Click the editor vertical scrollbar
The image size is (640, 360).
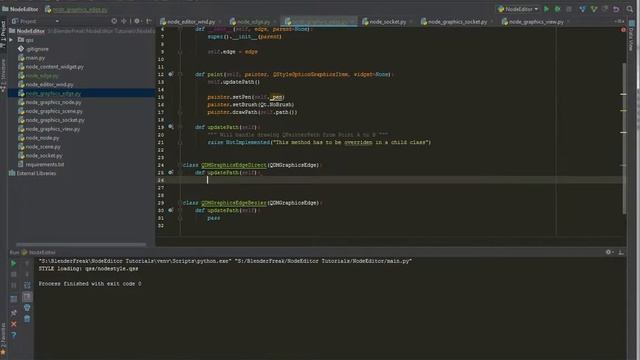pyautogui.click(x=624, y=138)
